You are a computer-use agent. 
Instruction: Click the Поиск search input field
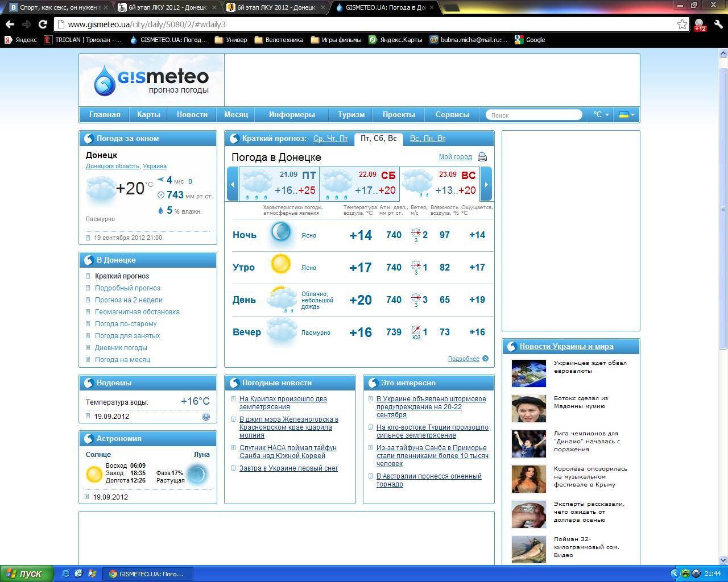pyautogui.click(x=533, y=115)
